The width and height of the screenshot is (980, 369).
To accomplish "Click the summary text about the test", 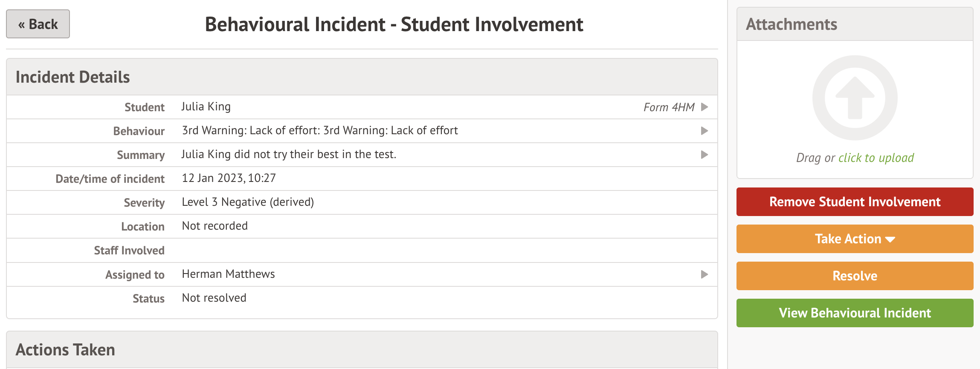I will [x=289, y=155].
